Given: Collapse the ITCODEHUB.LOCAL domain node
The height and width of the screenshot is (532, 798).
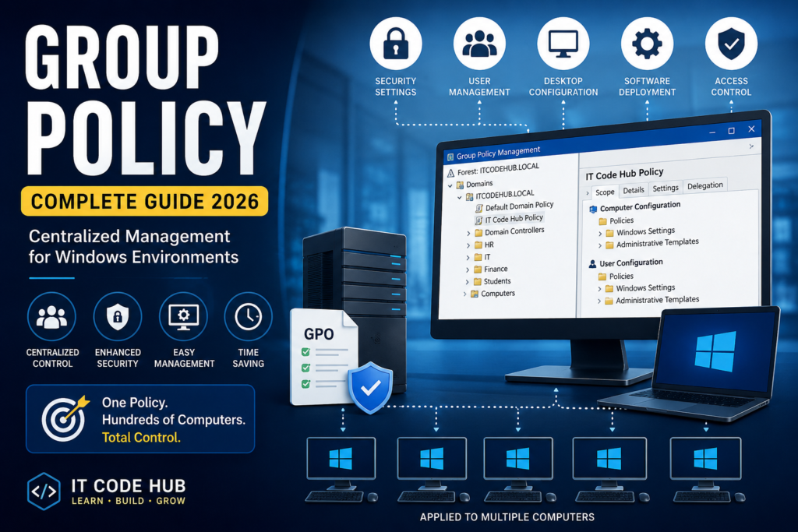Looking at the screenshot, I should point(460,197).
